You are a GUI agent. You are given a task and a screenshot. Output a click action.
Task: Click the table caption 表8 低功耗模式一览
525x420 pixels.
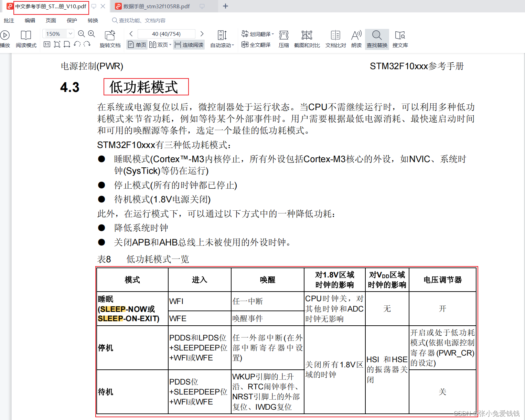coord(143,259)
